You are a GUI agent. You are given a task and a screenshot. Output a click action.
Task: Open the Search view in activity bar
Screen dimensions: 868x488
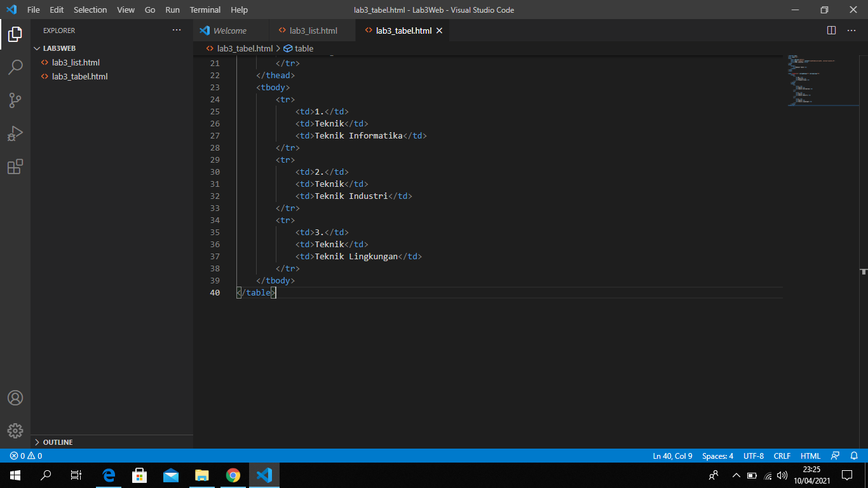tap(15, 67)
